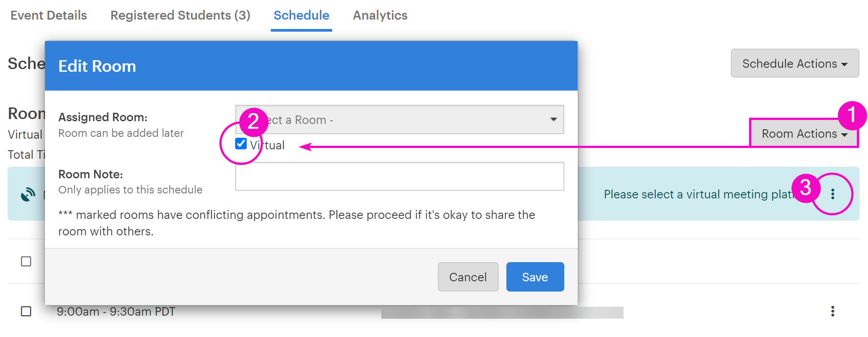Open the Room Actions dropdown
Viewport: 868px width, 337px height.
804,134
